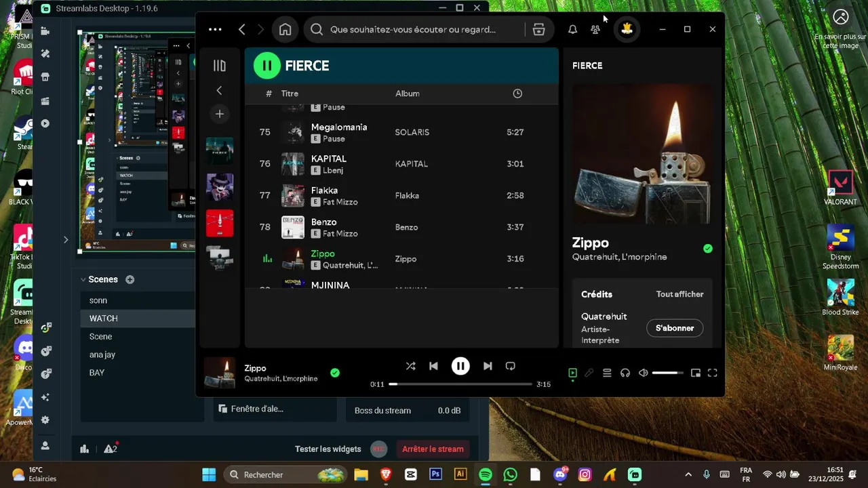Select the KAPITAL track title

click(x=329, y=159)
